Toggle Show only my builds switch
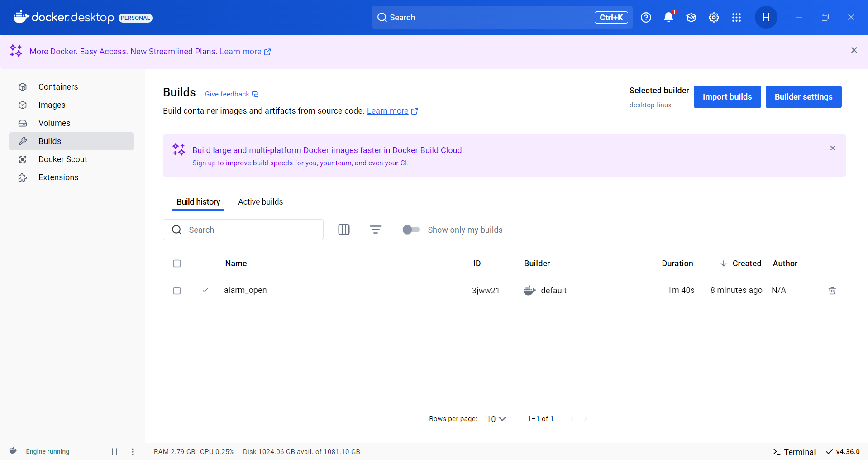This screenshot has height=460, width=868. 411,230
